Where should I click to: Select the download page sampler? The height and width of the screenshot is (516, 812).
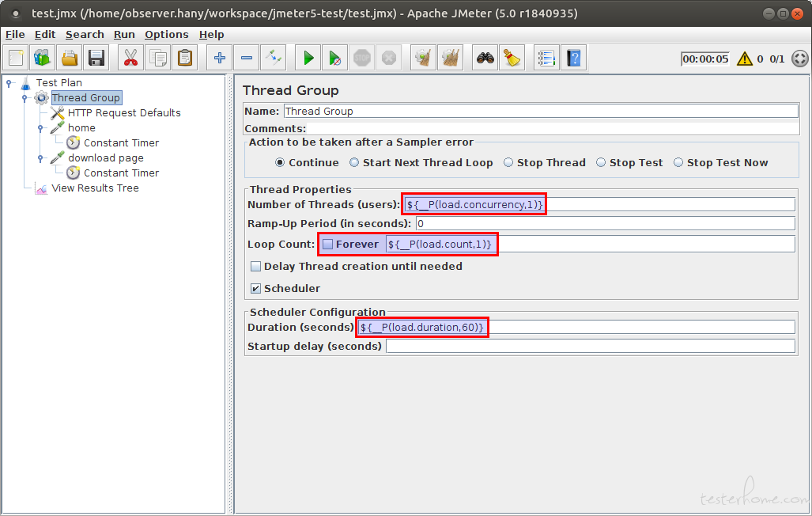point(106,158)
